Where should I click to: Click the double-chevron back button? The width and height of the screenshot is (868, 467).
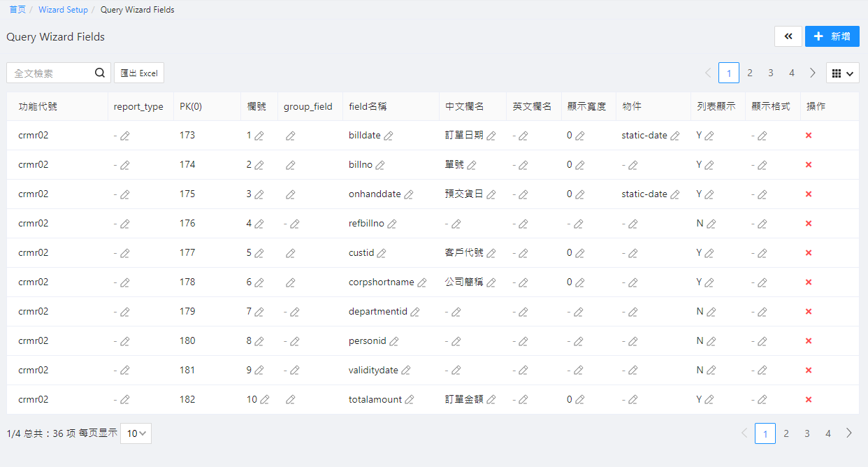(x=788, y=36)
